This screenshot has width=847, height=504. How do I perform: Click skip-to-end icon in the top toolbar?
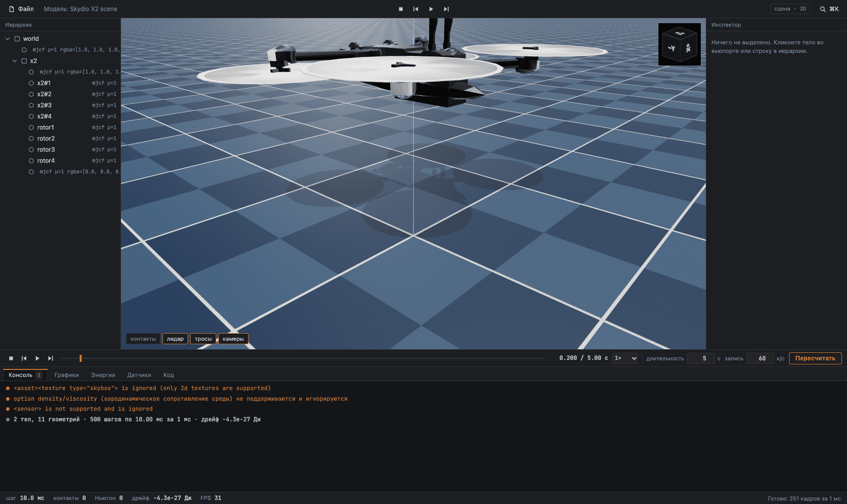pyautogui.click(x=446, y=9)
